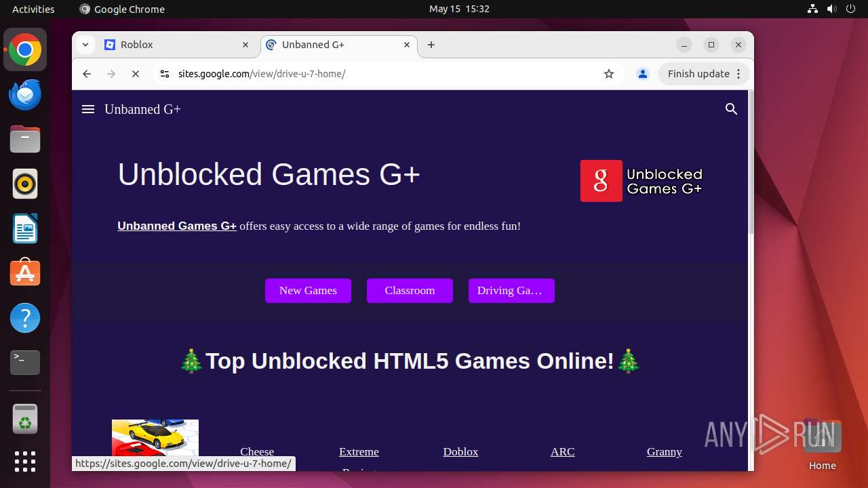Open Rhythmbox from the dock
Screen dimensions: 868x488
point(25,184)
